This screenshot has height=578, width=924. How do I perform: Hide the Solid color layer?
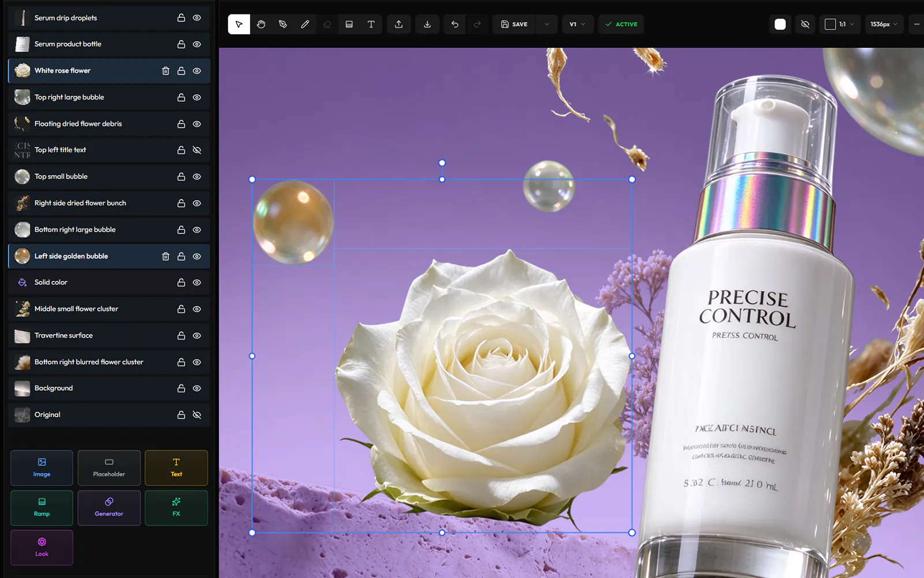[197, 283]
